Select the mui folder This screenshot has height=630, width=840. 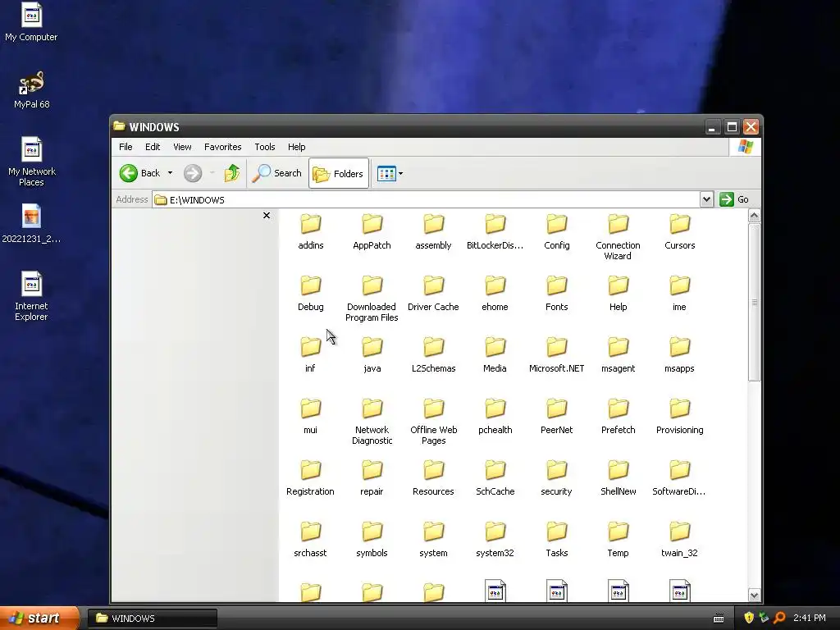311,417
